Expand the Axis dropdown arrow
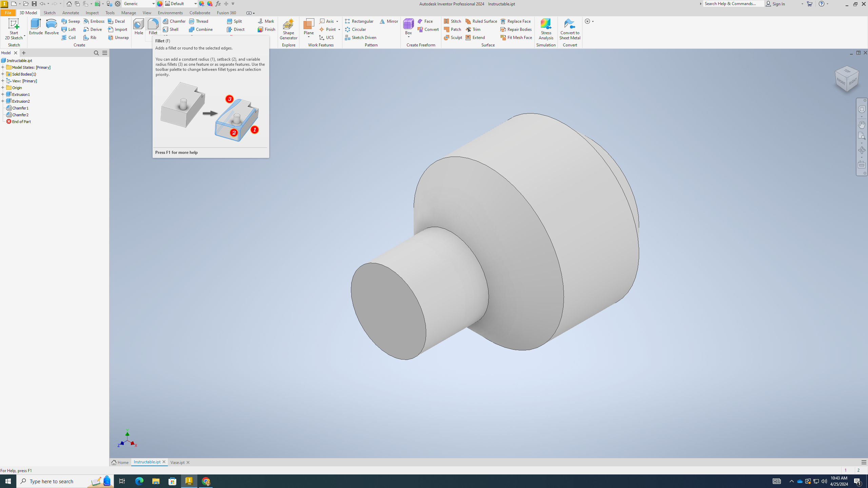The image size is (868, 488). tap(337, 22)
